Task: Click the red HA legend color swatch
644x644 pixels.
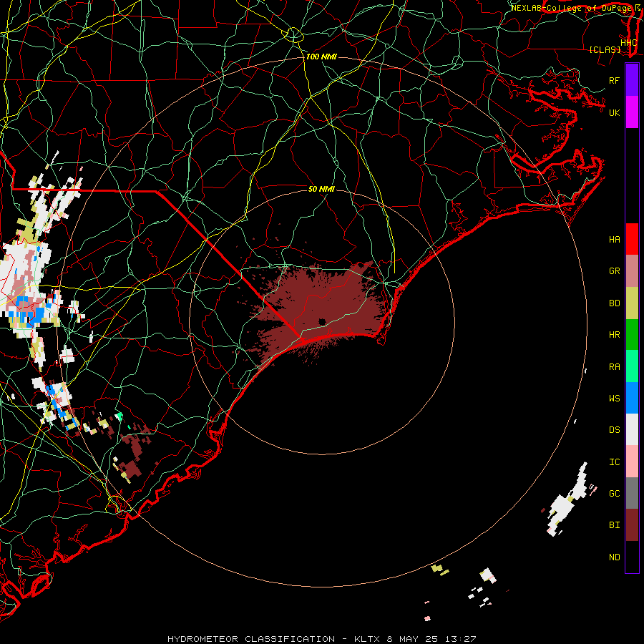Action: [632, 239]
